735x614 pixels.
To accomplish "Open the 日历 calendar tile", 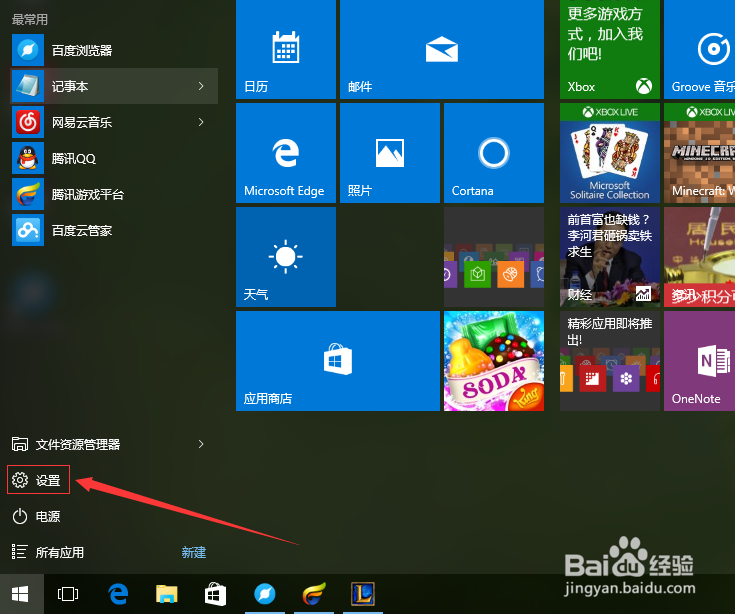I will [286, 49].
